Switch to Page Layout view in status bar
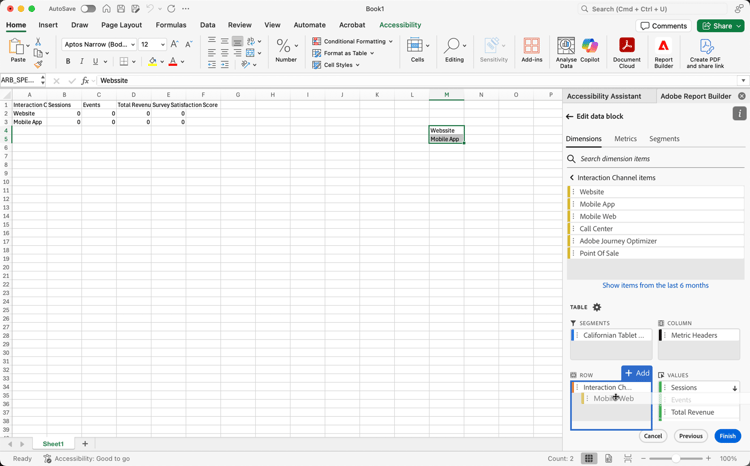The image size is (750, 466). [x=608, y=458]
